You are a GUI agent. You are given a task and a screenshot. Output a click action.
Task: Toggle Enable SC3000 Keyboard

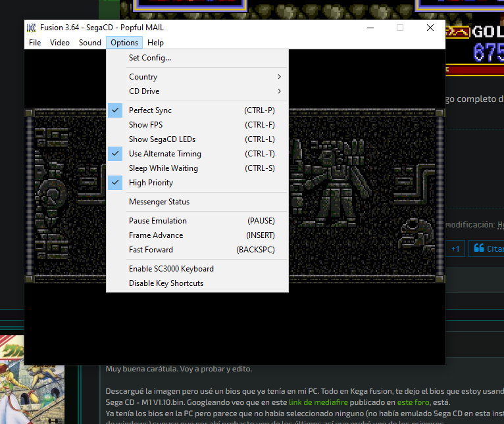[x=197, y=268]
